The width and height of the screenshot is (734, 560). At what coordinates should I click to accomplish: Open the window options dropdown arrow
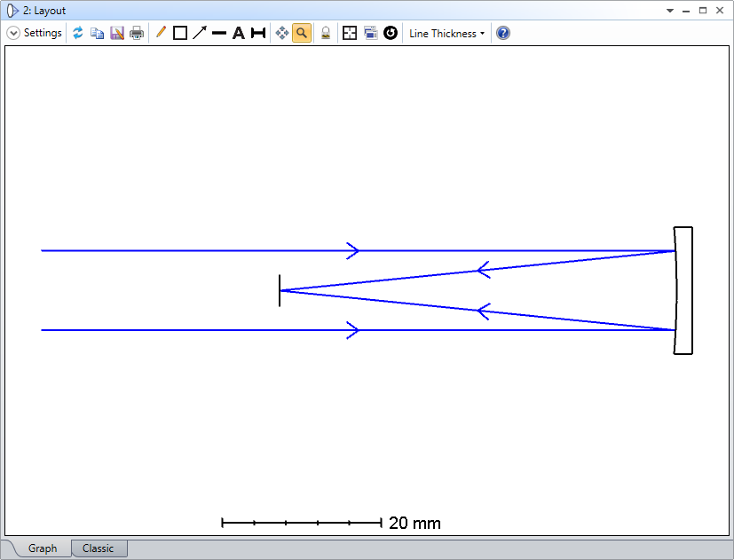tap(670, 11)
